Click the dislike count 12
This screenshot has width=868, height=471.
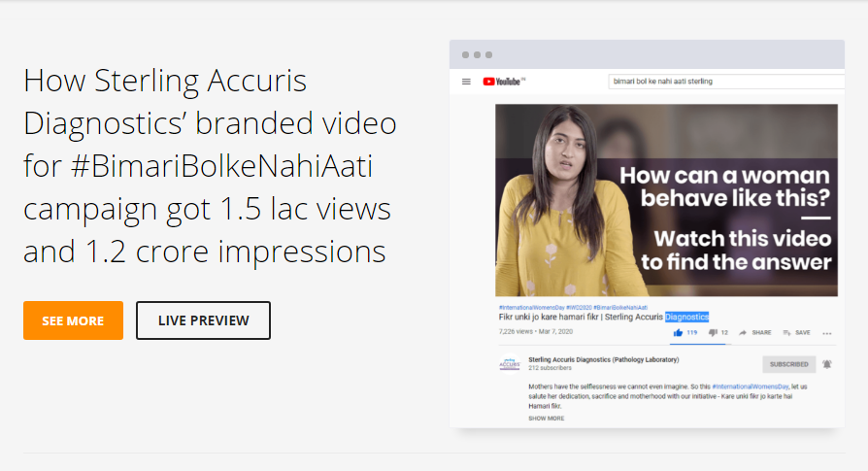724,333
